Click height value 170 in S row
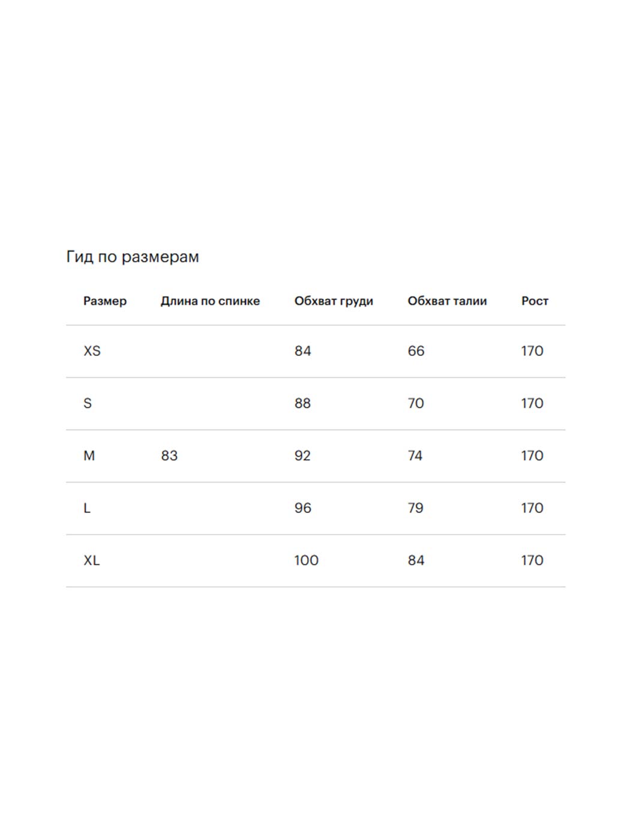Viewport: 630px width, 840px height. (x=532, y=403)
